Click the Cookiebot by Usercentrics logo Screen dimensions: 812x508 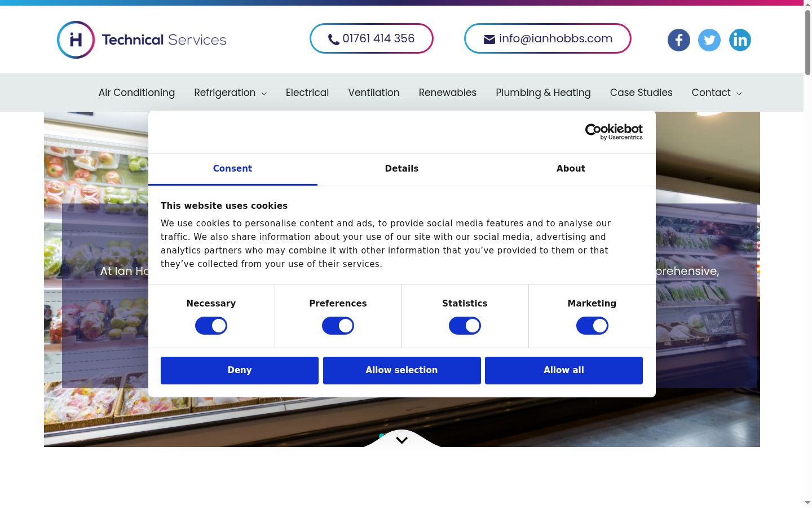pyautogui.click(x=614, y=132)
